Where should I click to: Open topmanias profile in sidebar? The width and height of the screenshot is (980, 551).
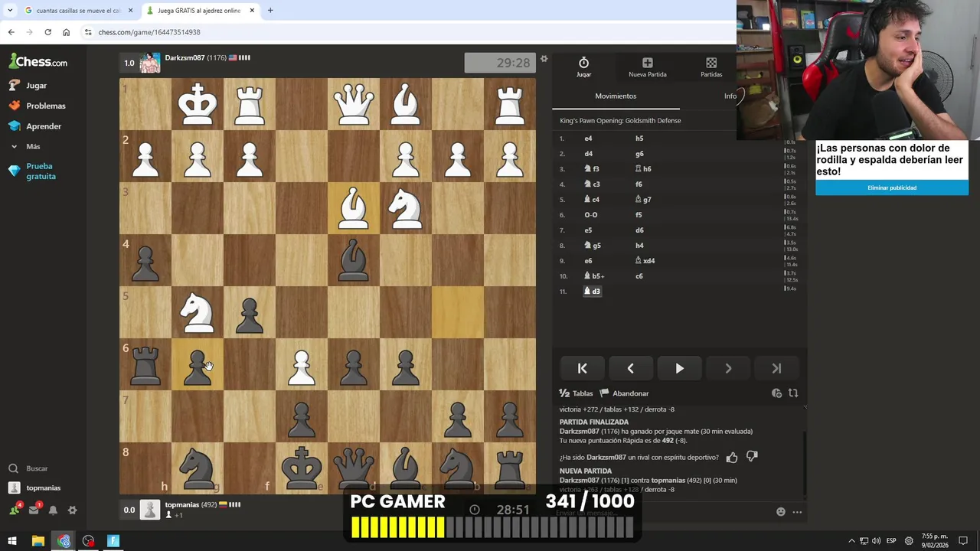pos(34,487)
